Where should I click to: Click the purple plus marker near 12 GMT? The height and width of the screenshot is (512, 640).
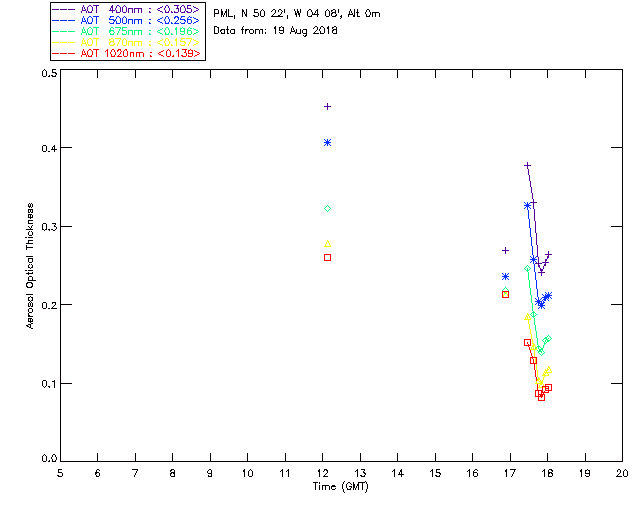click(327, 107)
